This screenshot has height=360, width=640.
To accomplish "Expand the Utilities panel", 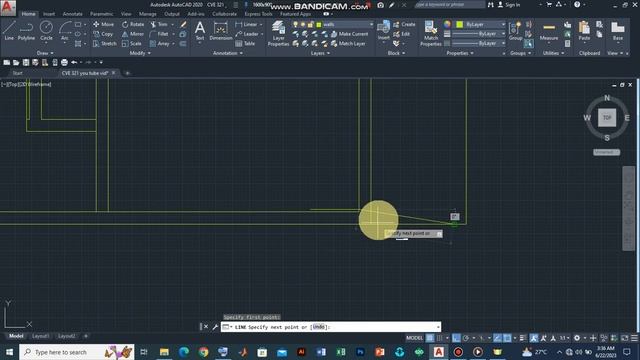I will (553, 53).
